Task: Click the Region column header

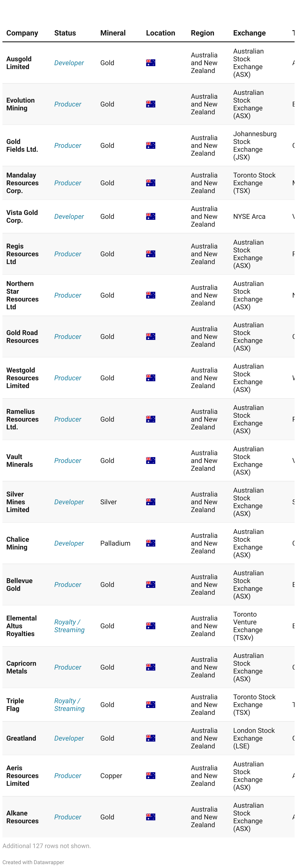Action: tap(203, 33)
